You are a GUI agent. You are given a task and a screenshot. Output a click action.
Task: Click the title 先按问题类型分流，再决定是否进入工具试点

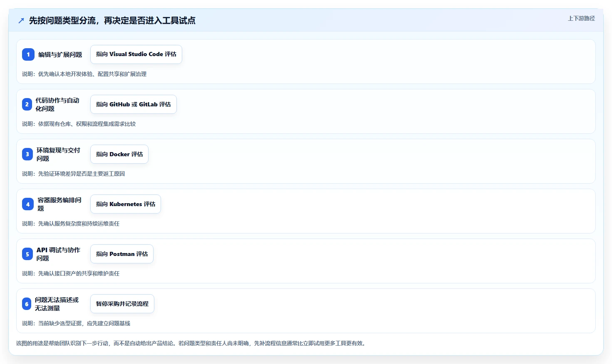point(112,20)
